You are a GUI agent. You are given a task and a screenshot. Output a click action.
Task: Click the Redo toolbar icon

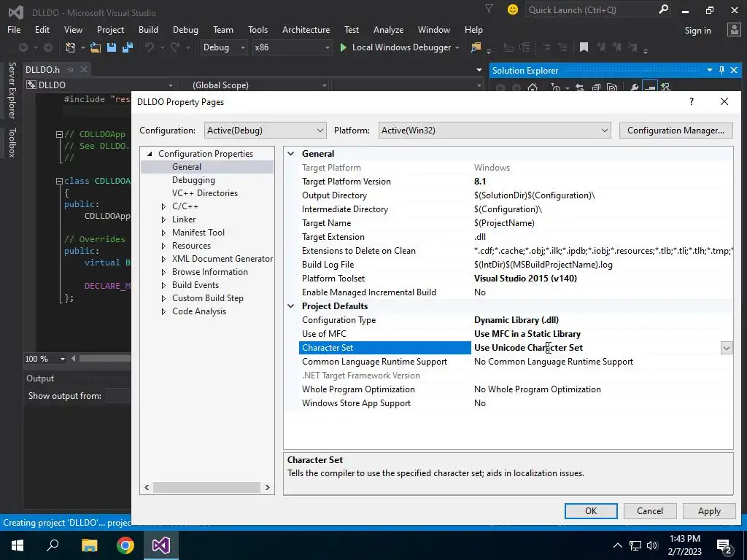175,47
